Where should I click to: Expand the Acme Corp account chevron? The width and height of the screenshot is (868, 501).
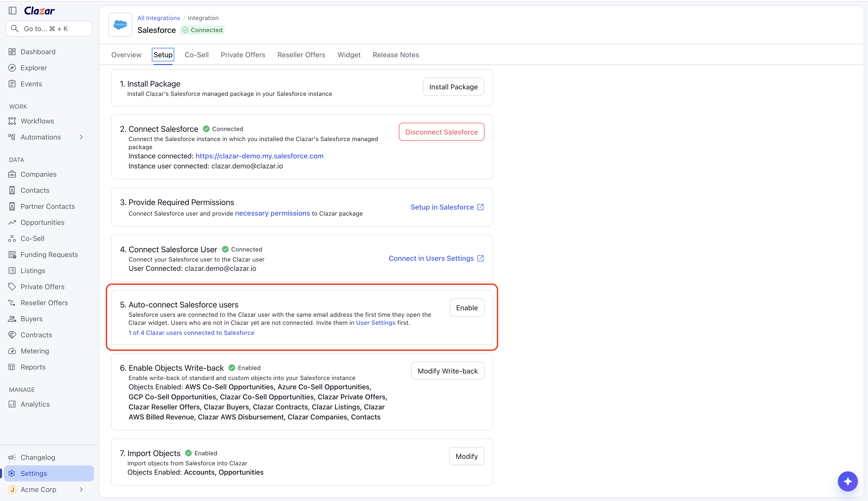[81, 489]
